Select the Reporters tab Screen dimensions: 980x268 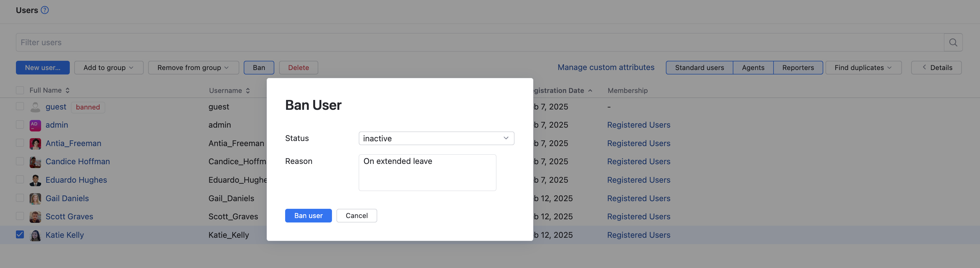click(x=798, y=68)
